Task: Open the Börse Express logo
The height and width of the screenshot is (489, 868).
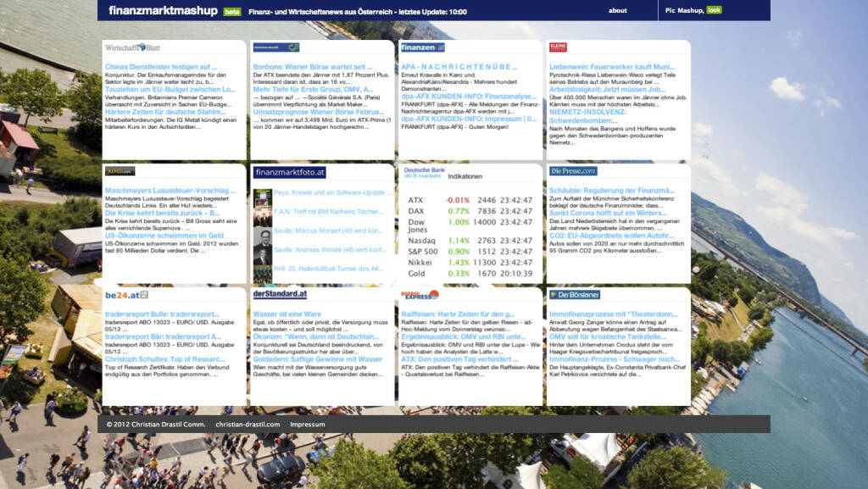Action: pos(420,294)
